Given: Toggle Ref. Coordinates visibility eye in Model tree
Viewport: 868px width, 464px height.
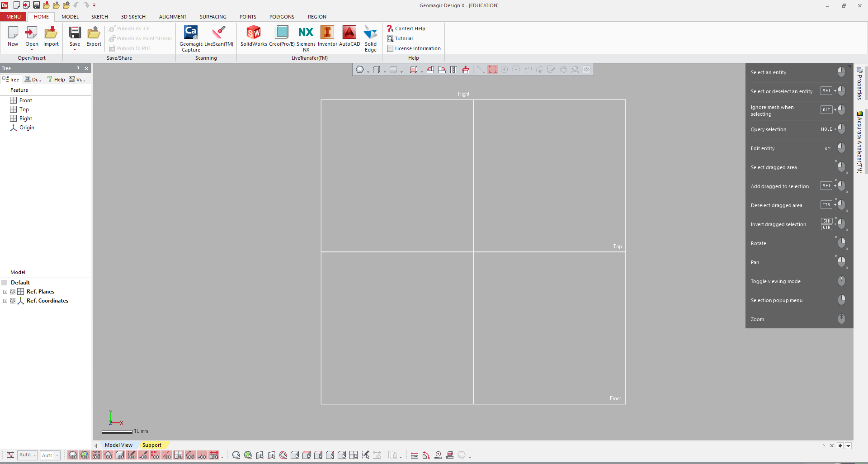Looking at the screenshot, I should coord(13,301).
